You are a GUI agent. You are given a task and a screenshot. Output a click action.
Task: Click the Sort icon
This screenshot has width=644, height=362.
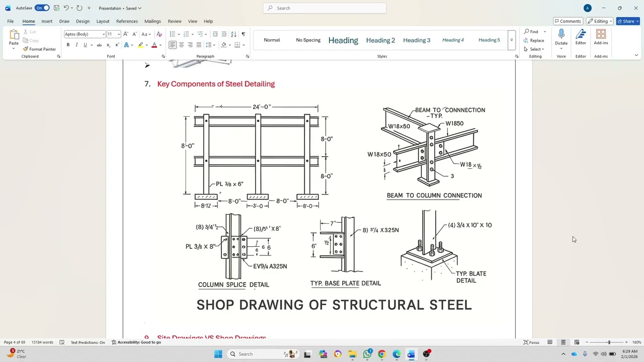pos(233,34)
